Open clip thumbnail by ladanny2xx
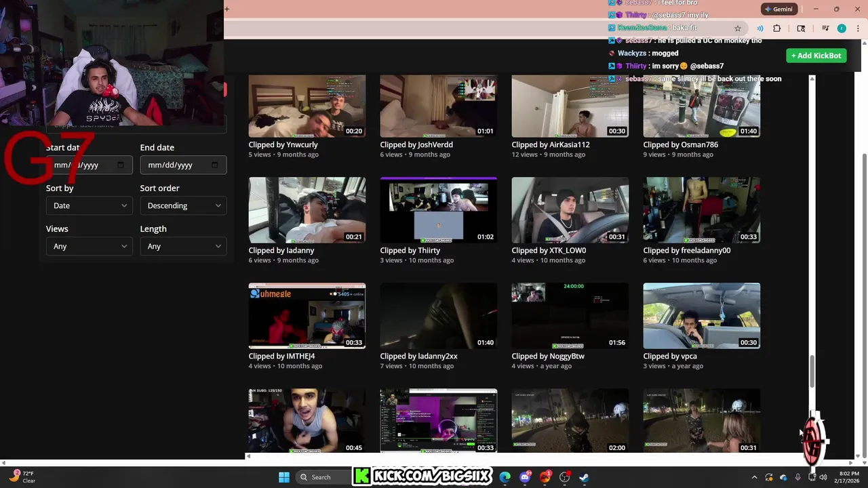 [439, 316]
